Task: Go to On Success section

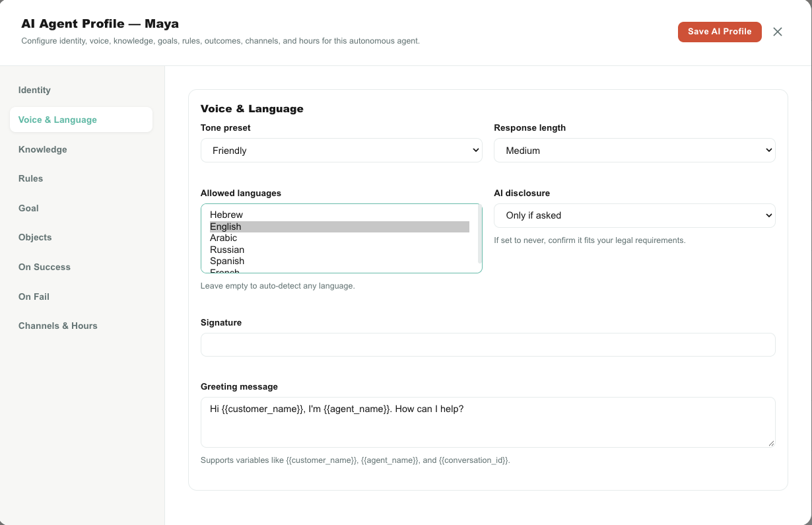Action: pyautogui.click(x=81, y=267)
